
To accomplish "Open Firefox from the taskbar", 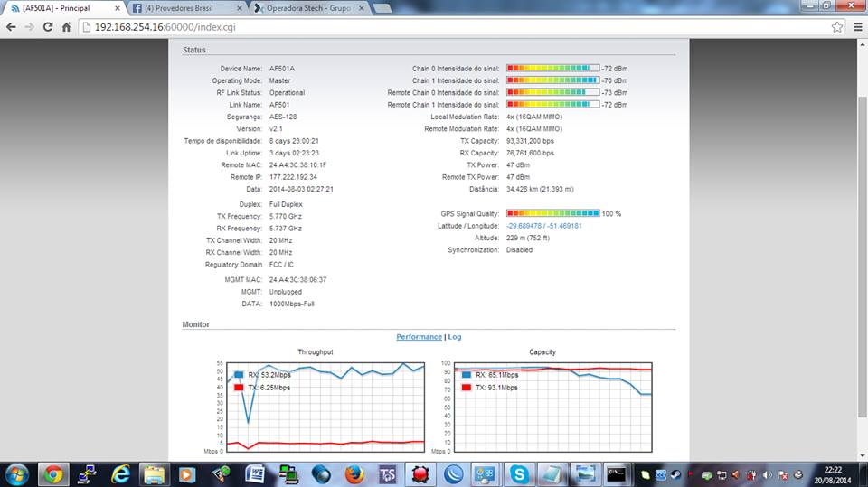I will [354, 473].
